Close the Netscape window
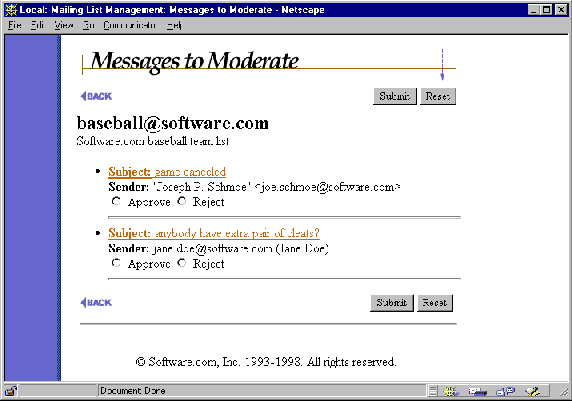 coord(561,10)
